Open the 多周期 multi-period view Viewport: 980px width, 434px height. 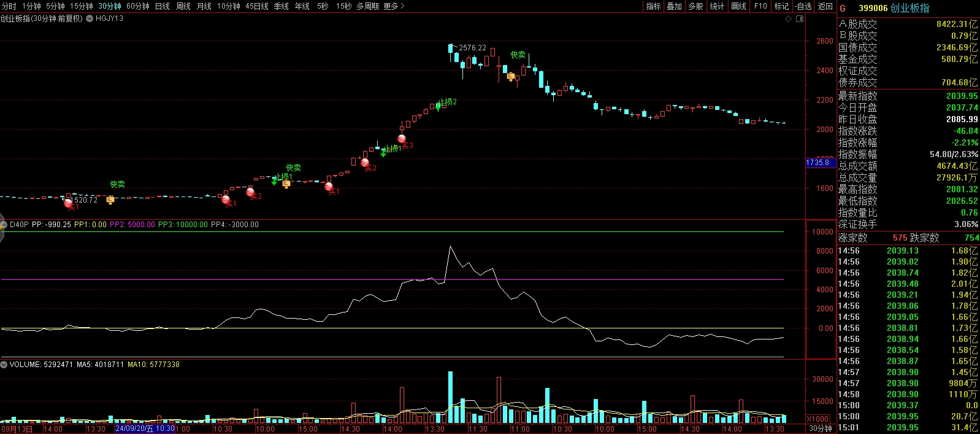pos(367,6)
